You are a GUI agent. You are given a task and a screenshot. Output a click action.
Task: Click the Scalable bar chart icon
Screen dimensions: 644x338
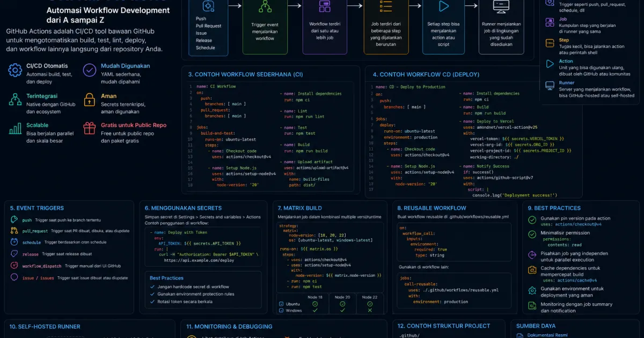[14, 129]
